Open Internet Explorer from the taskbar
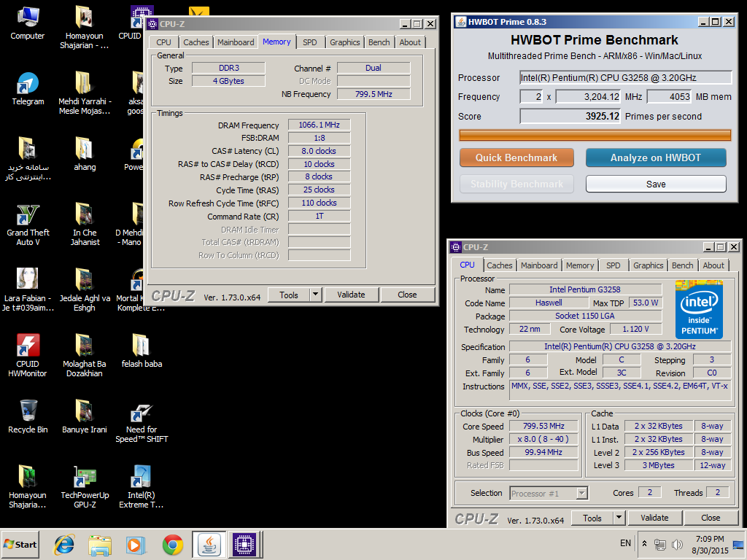 point(64,545)
